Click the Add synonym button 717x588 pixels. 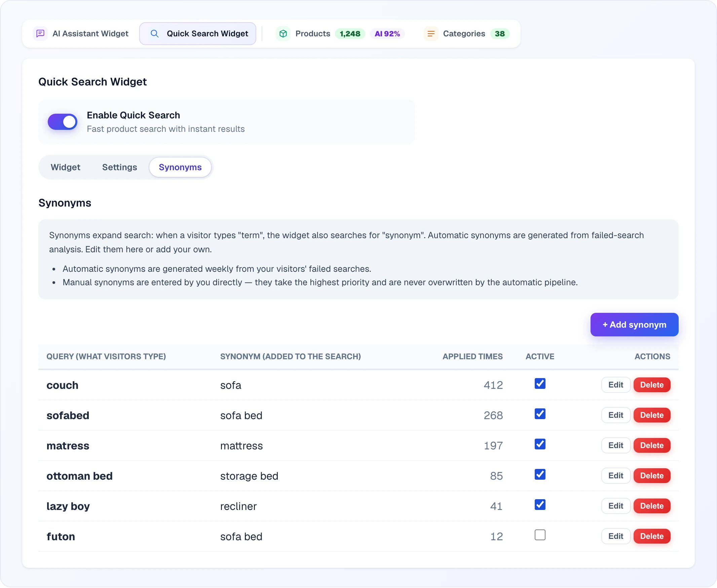[x=634, y=325]
